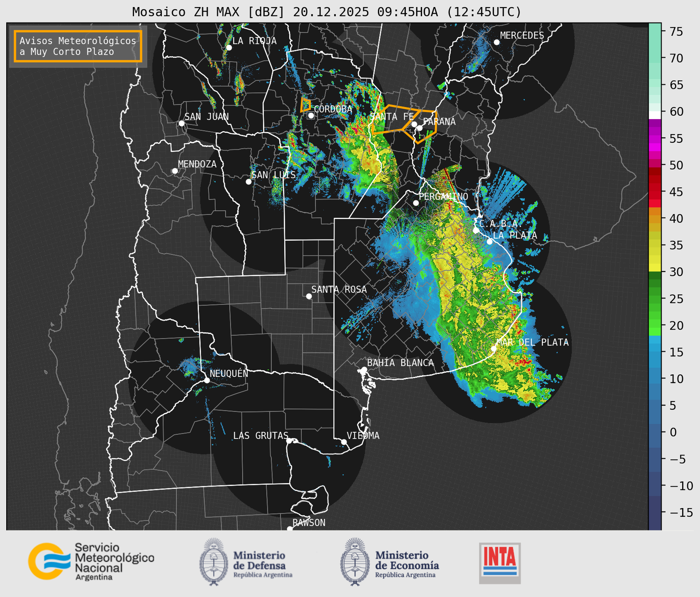
Task: Click the Ministerio de Economía emblem
Action: pyautogui.click(x=355, y=561)
